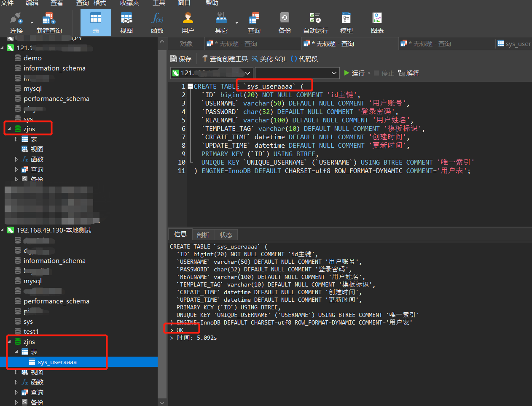Open the 文件 menu

click(7, 3)
